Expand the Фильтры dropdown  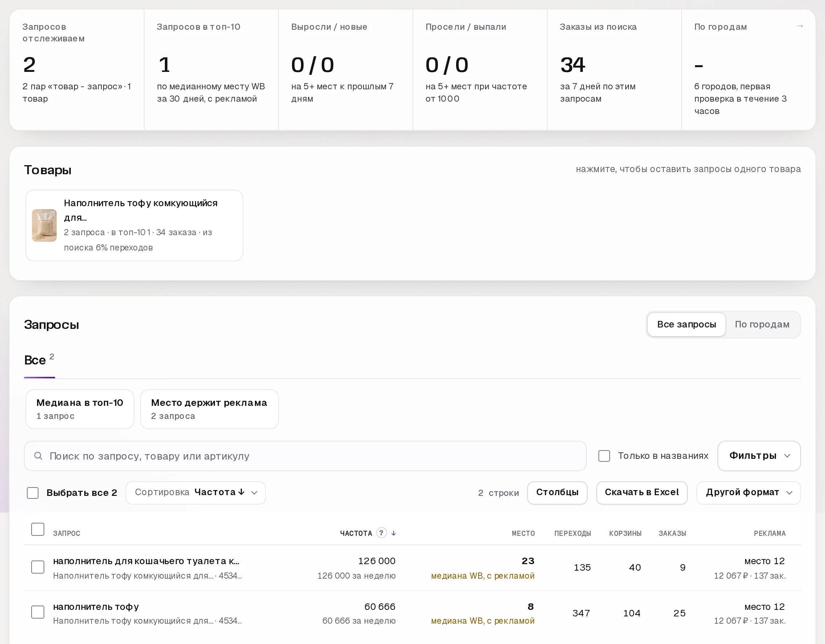coord(759,456)
